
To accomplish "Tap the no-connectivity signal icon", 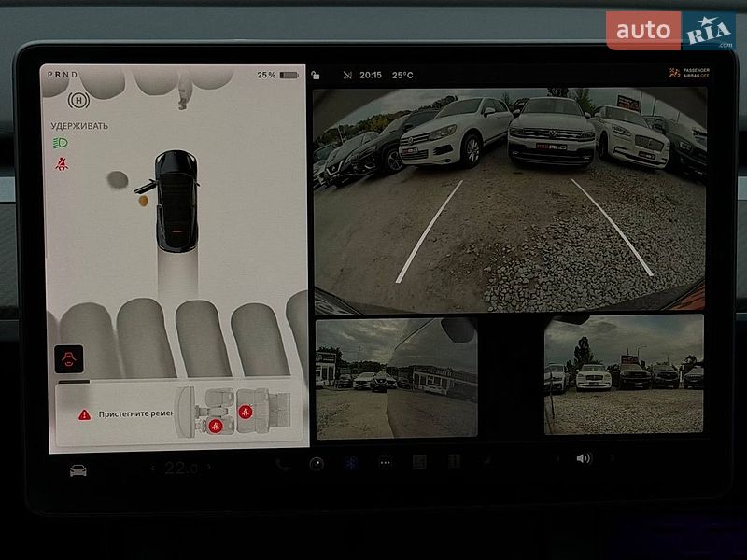I will (347, 75).
